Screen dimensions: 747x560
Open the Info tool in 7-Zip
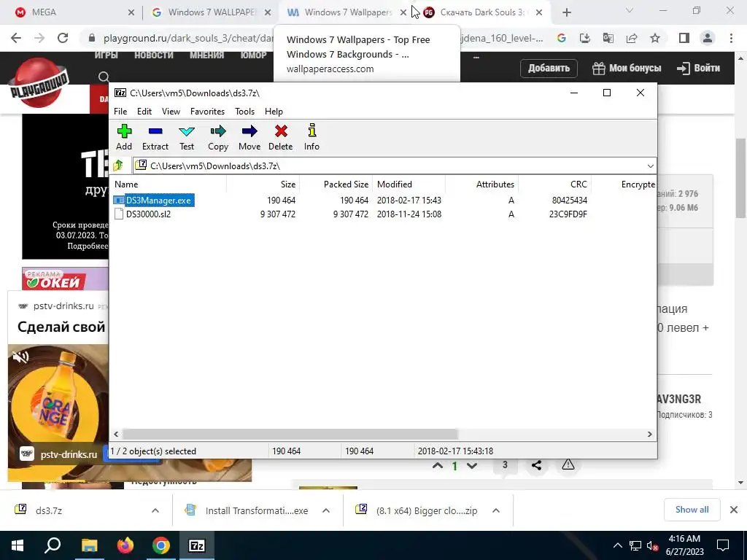pos(311,137)
